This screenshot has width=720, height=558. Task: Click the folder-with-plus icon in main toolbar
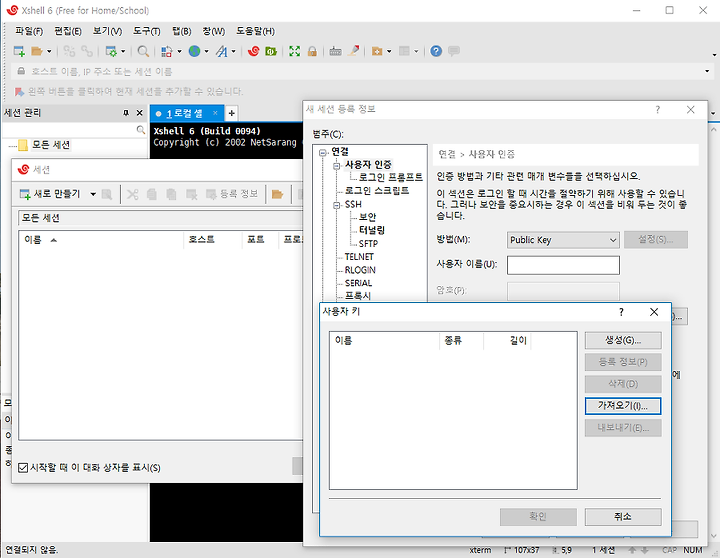coord(377,51)
